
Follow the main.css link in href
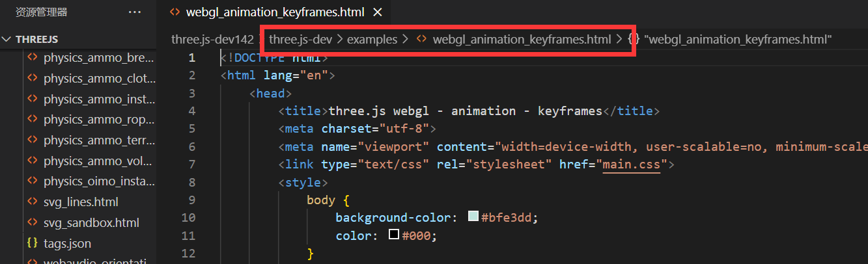(631, 165)
